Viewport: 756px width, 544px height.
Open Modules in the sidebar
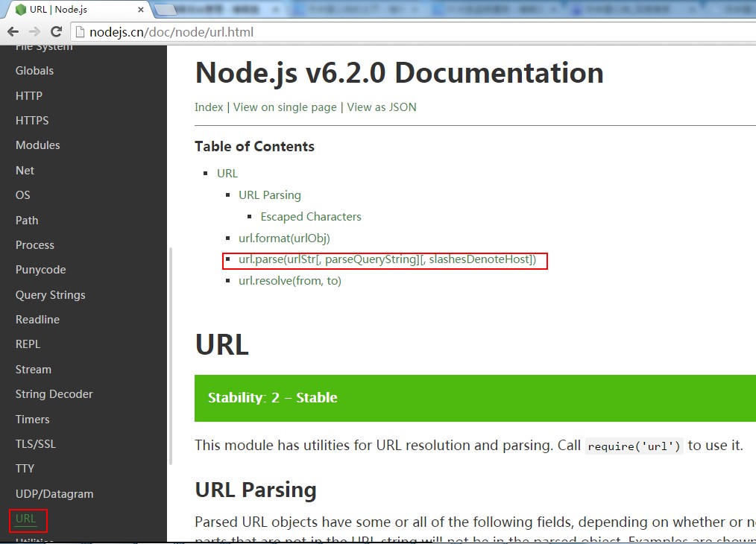tap(37, 145)
